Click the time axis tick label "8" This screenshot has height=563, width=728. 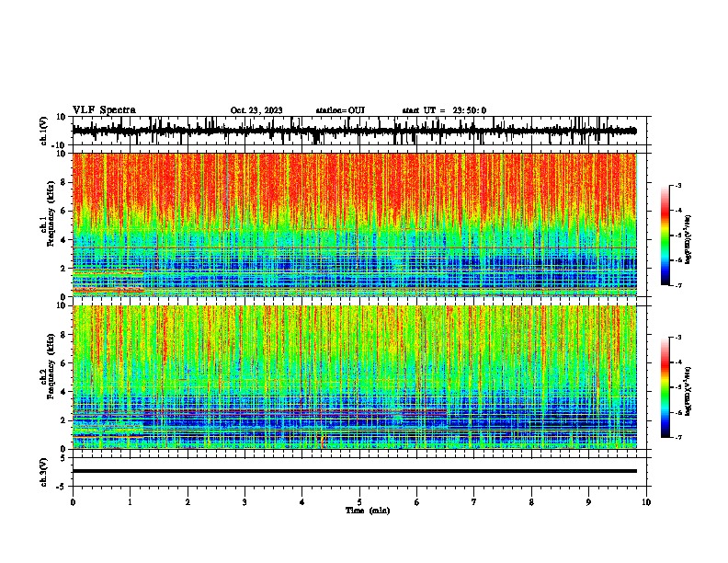click(531, 502)
